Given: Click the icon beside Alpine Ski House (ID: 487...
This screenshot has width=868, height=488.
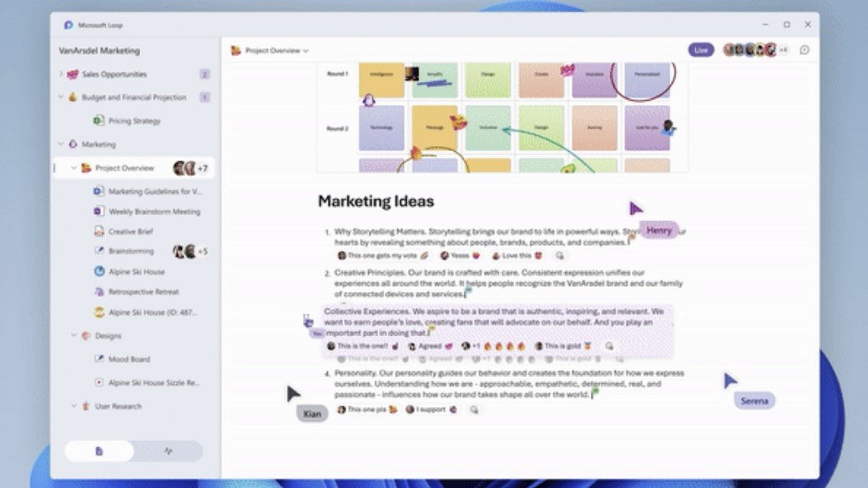Looking at the screenshot, I should [x=99, y=312].
